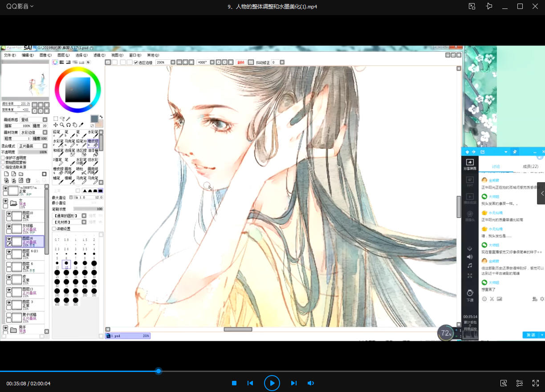
Task: Select the magnifier zoom tool in SAI
Action: 62,125
